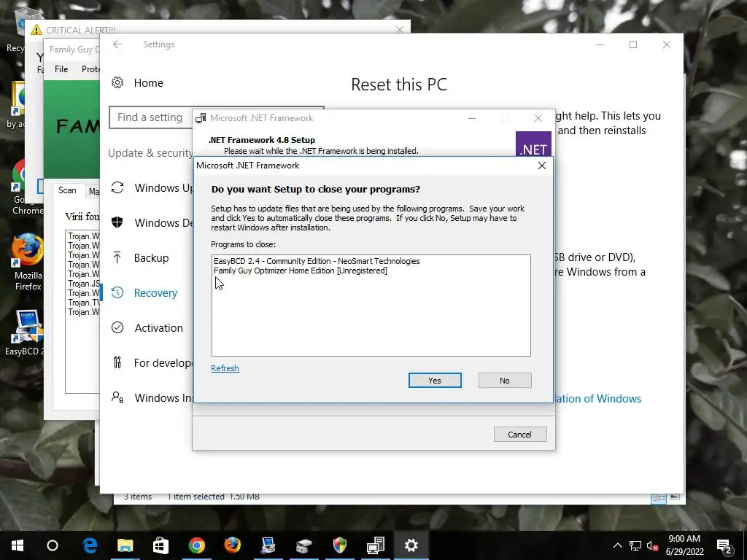
Task: Open Backup settings page
Action: (151, 257)
